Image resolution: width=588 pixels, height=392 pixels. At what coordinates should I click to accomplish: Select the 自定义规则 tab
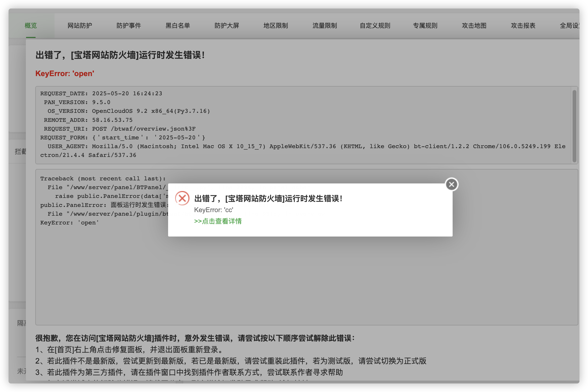coord(375,26)
